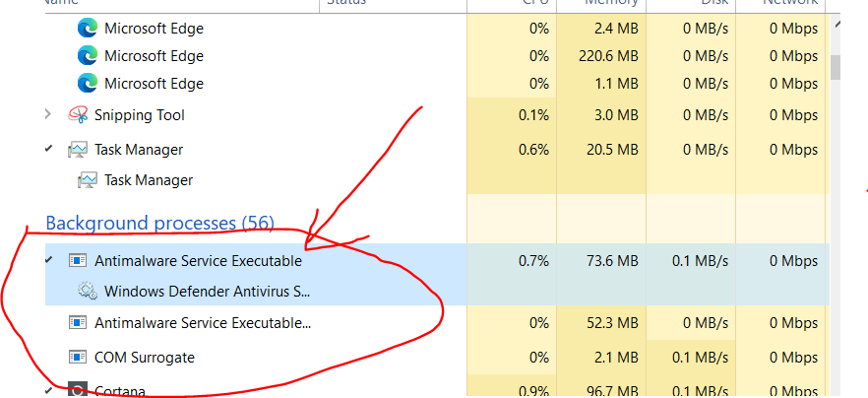Click the icon of the selected Antimalware Service Executable

click(x=78, y=260)
